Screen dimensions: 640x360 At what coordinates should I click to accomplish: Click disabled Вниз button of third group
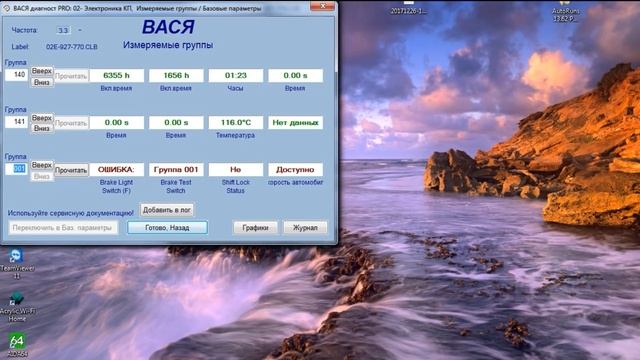click(42, 176)
